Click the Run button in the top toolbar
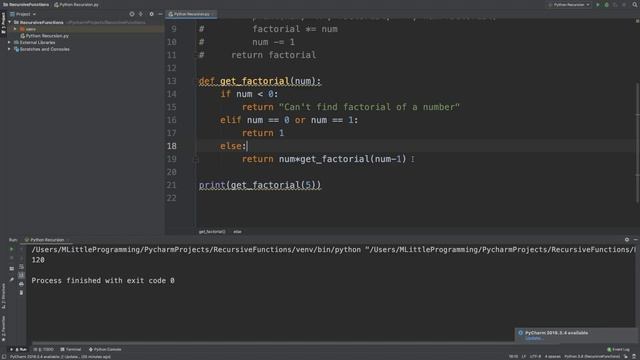 [x=598, y=5]
